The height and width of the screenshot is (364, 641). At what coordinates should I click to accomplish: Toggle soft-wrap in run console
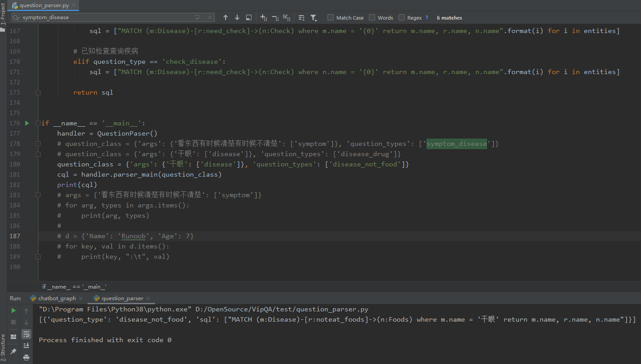pos(26,334)
